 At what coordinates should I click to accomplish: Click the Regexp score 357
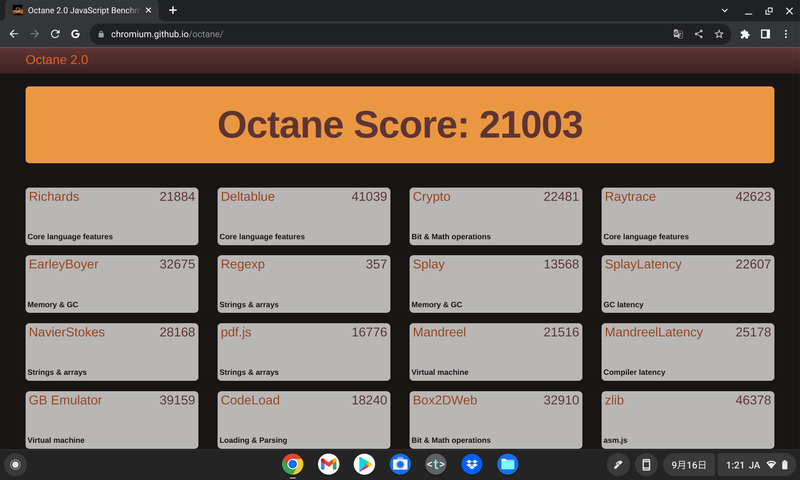click(376, 264)
